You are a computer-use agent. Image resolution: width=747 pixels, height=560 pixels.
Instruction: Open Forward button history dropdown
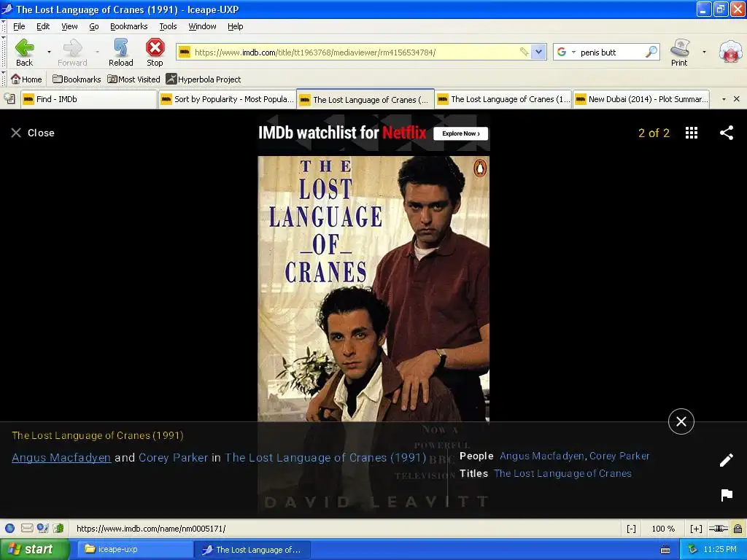tap(97, 52)
